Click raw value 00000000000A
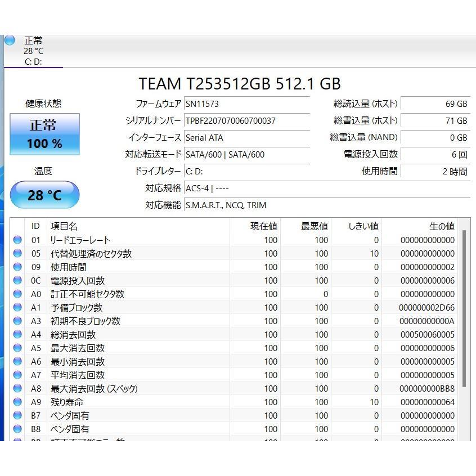The height and width of the screenshot is (476, 476). (x=427, y=321)
